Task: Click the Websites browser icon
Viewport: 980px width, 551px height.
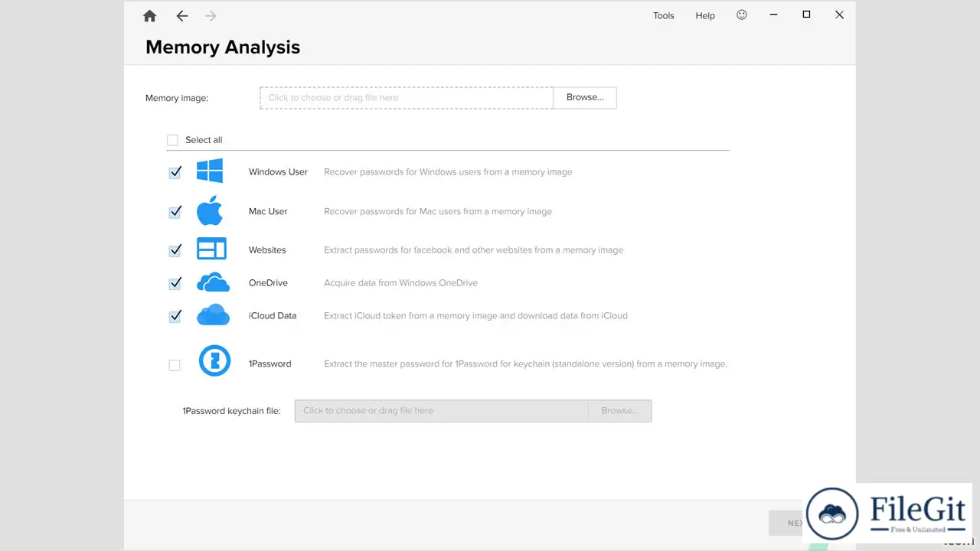Action: (211, 249)
